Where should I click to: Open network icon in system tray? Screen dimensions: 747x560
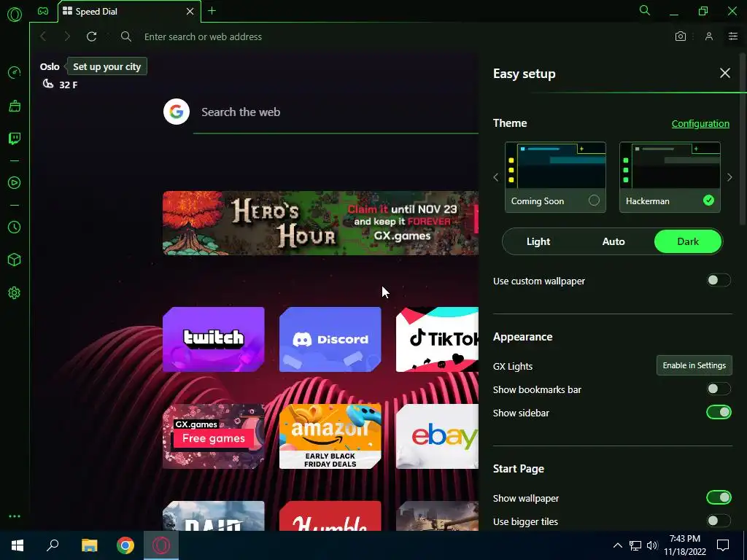tap(635, 545)
